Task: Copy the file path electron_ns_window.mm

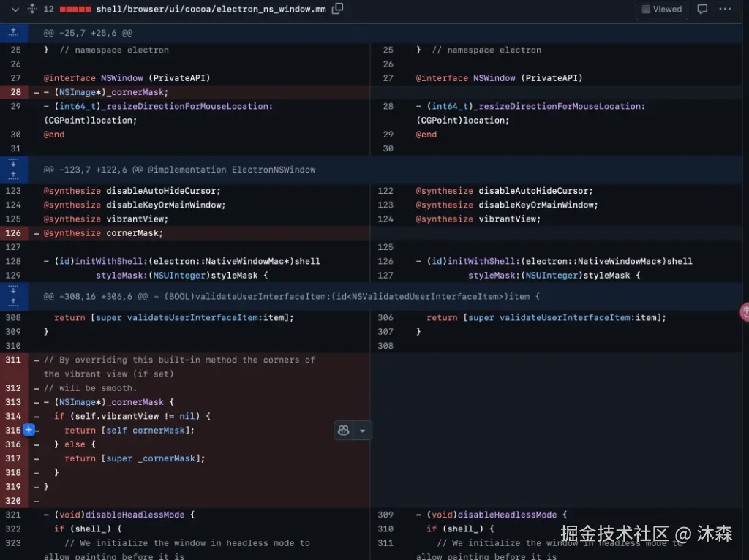Action: click(x=338, y=9)
